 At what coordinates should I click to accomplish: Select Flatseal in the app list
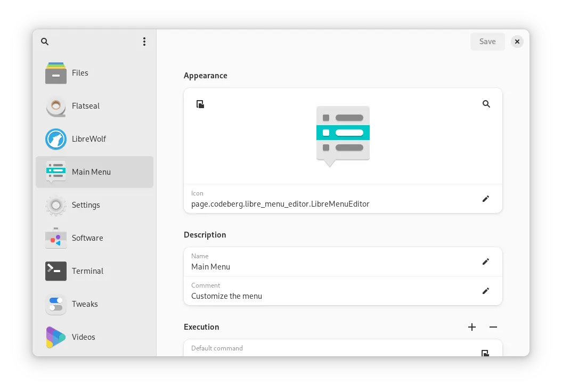(95, 106)
